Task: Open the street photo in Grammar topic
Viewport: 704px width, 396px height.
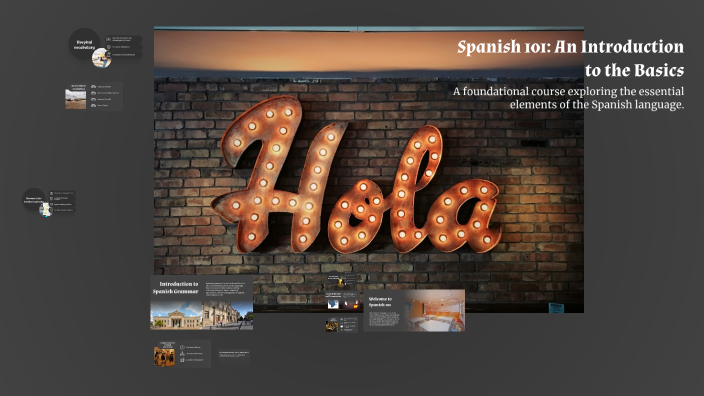Action: 228,315
